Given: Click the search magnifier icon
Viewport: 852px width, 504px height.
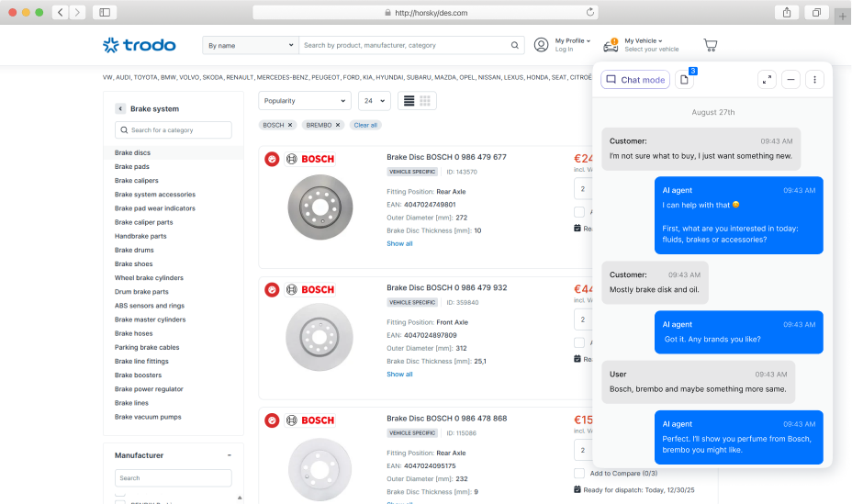Looking at the screenshot, I should click(516, 45).
